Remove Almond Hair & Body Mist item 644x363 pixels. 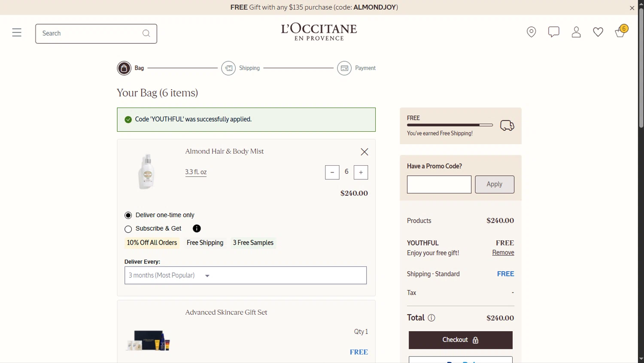point(365,152)
